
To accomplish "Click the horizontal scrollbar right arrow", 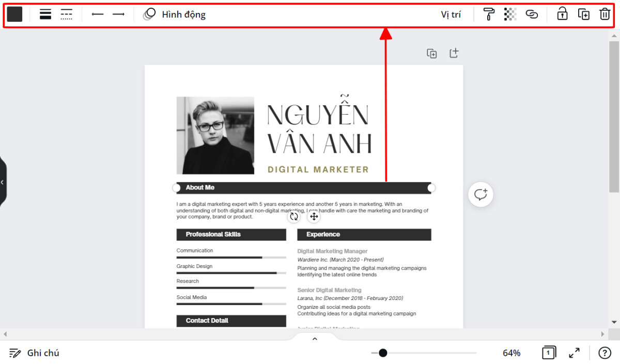I will pyautogui.click(x=602, y=334).
